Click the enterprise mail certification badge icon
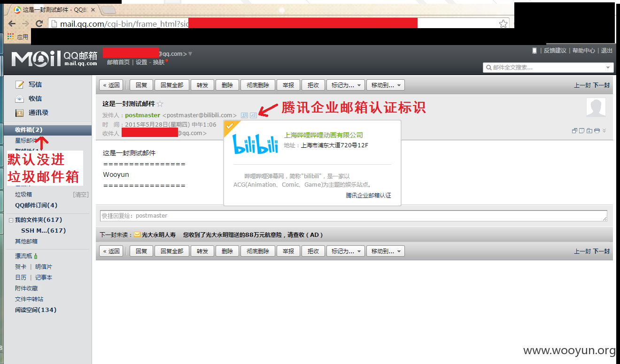This screenshot has height=364, width=620. (254, 115)
